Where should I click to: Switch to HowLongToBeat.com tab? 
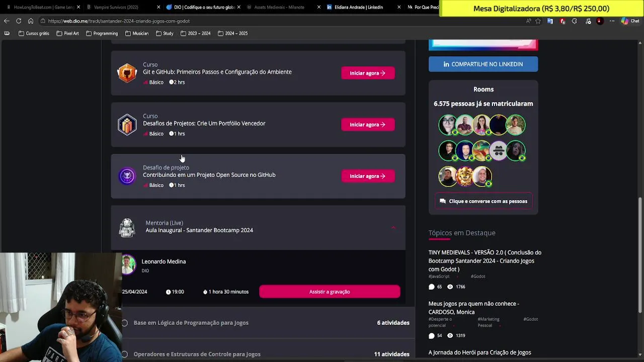tap(43, 7)
